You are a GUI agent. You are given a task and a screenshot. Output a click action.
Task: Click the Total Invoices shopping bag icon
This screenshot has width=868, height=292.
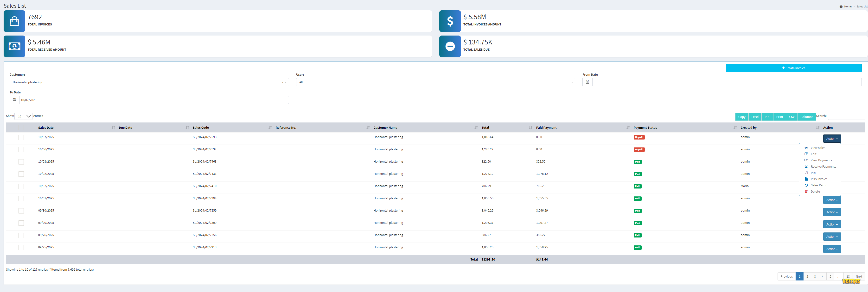tap(14, 21)
